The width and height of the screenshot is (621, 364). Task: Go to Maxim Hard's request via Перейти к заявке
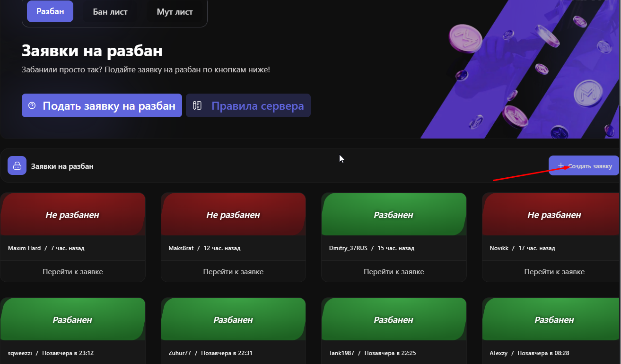(x=73, y=272)
